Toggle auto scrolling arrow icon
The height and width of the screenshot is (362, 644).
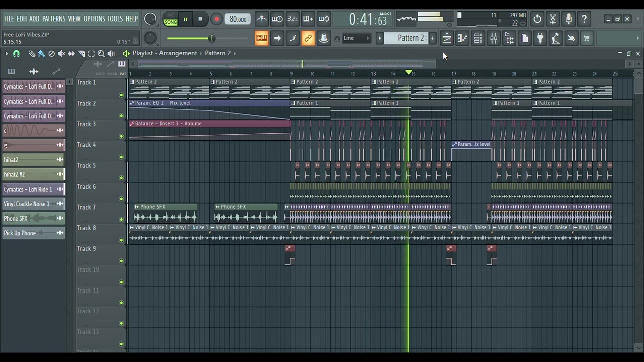click(277, 38)
